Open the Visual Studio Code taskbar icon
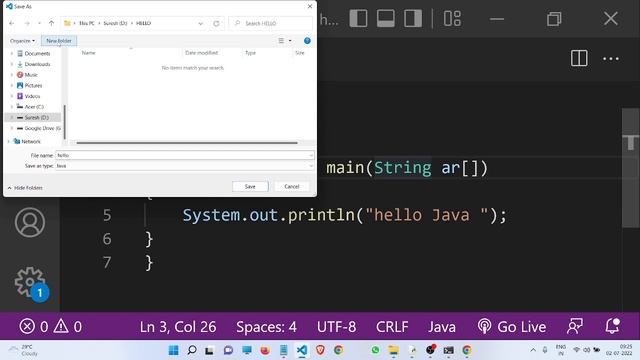 pos(302,350)
